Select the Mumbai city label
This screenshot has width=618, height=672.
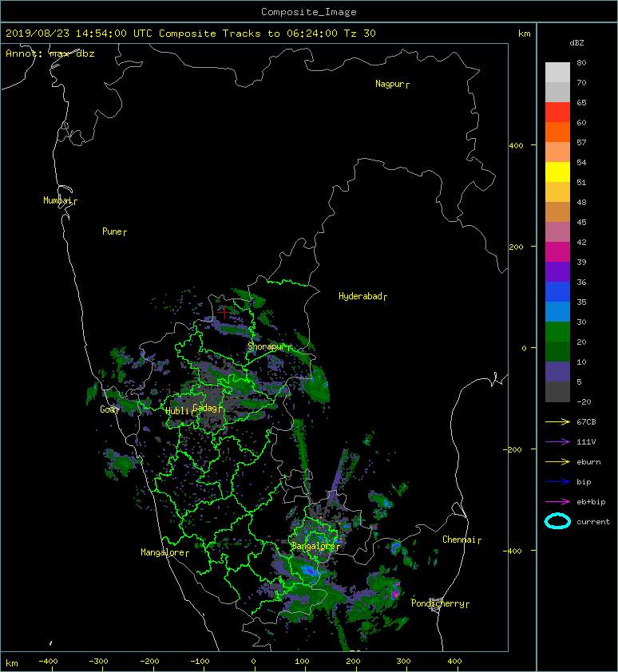pos(60,200)
